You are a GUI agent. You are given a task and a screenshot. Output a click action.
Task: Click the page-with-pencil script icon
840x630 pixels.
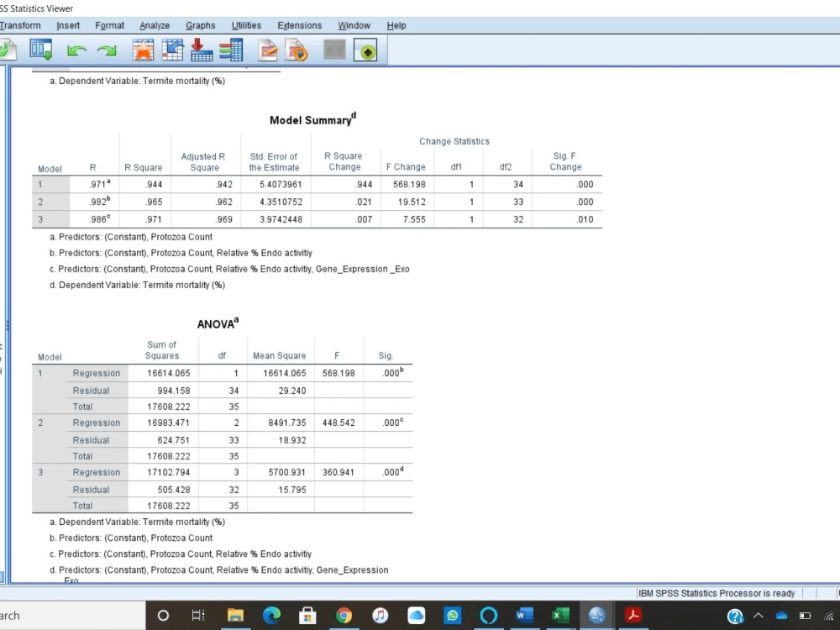coord(268,50)
